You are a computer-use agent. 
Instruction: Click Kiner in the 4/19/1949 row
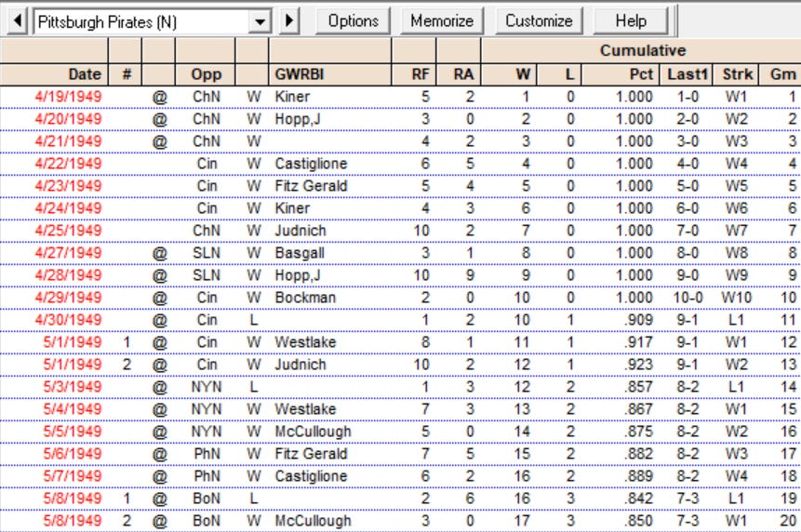292,97
